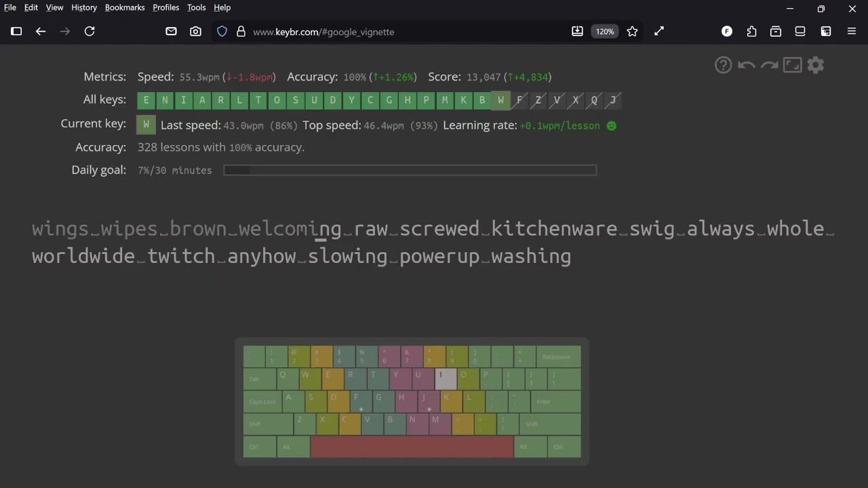The width and height of the screenshot is (868, 488).
Task: Bookmark this page with the star
Action: tap(632, 31)
